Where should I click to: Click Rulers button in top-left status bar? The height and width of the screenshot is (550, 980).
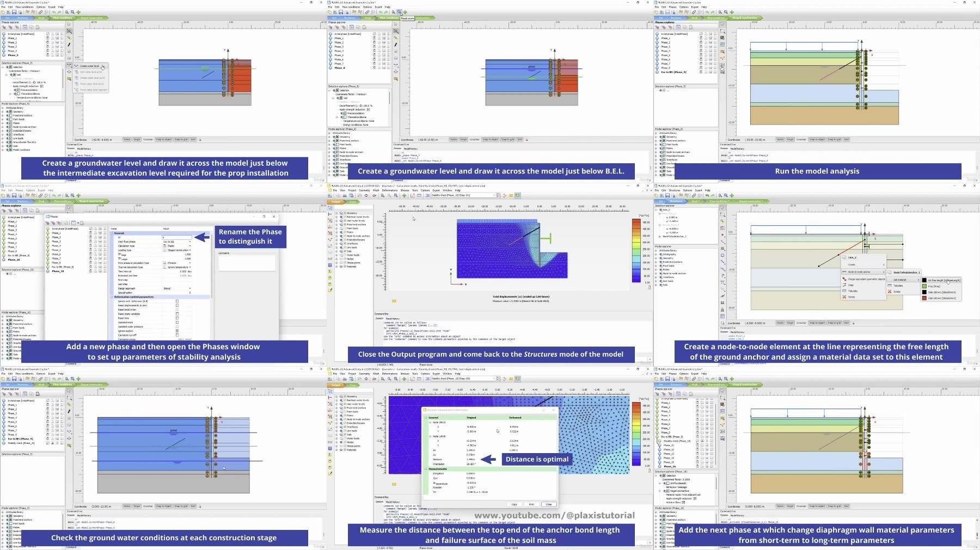coord(127,139)
